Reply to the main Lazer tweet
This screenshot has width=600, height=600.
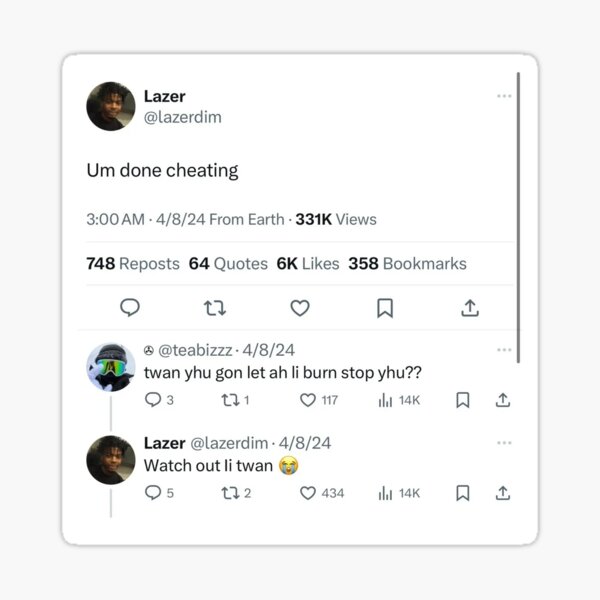click(x=130, y=308)
